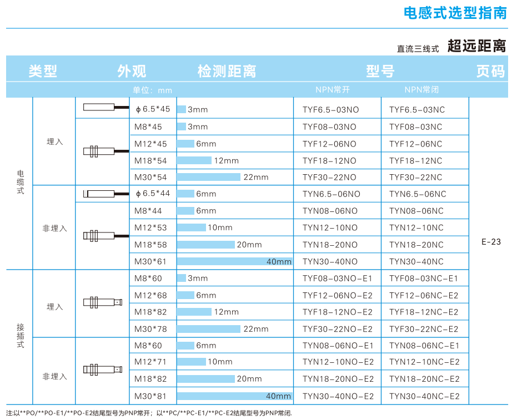Click the NPN常闭 sub-header
Viewport: 512px width, 420px height.
(x=421, y=90)
